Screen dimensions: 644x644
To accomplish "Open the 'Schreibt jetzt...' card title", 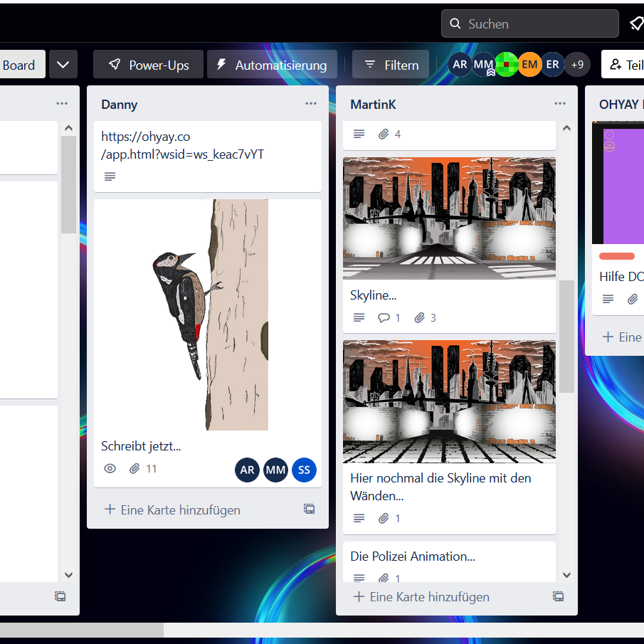I will [x=141, y=446].
